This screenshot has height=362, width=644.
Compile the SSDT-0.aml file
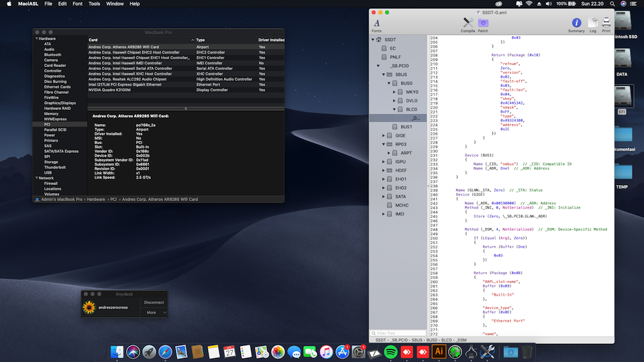tap(468, 25)
